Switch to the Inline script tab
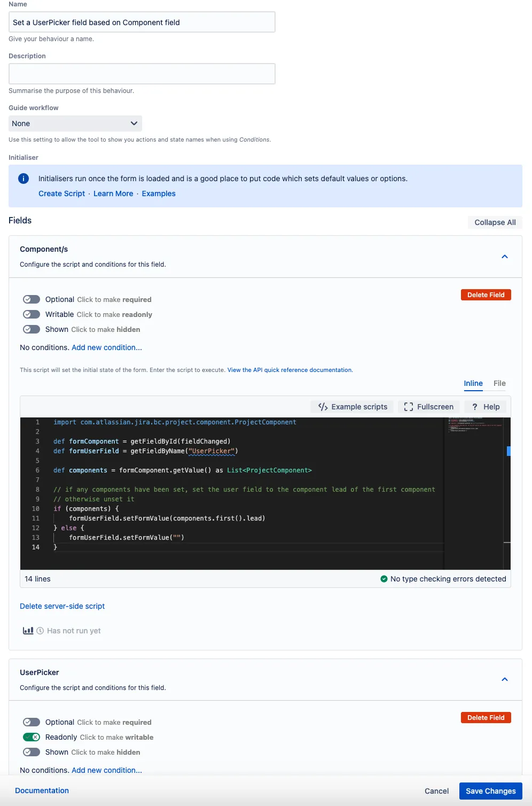 point(473,383)
